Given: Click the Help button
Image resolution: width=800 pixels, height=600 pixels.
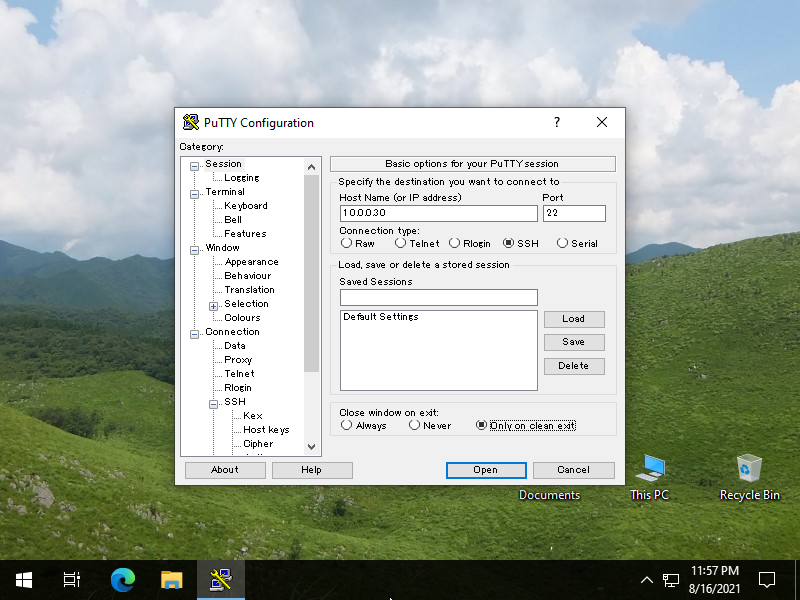Looking at the screenshot, I should 312,470.
